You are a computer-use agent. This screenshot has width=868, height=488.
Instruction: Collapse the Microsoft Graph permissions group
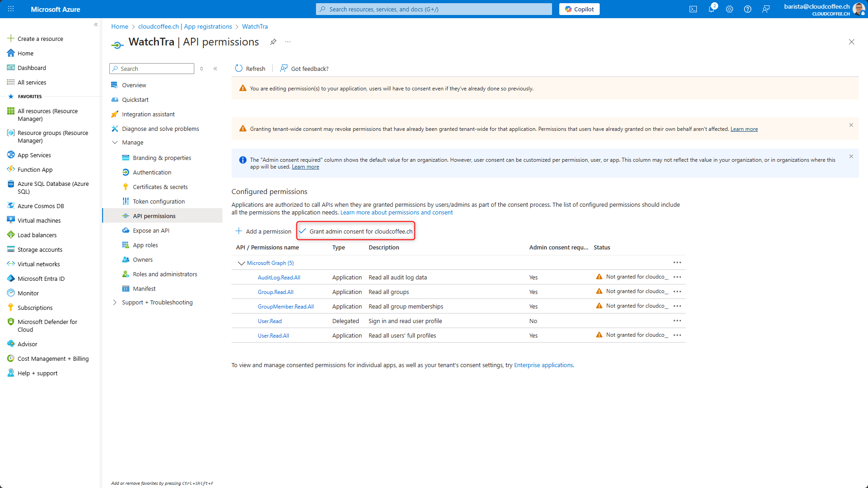[x=241, y=263]
